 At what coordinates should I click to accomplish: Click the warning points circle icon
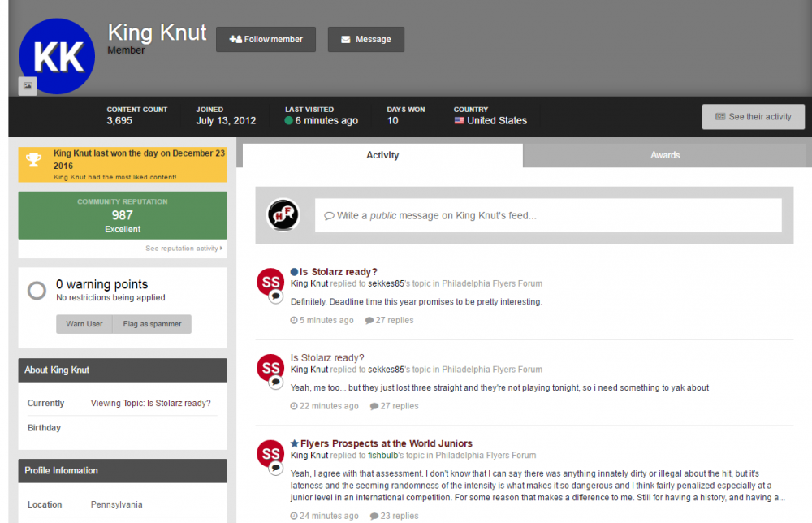pos(37,290)
